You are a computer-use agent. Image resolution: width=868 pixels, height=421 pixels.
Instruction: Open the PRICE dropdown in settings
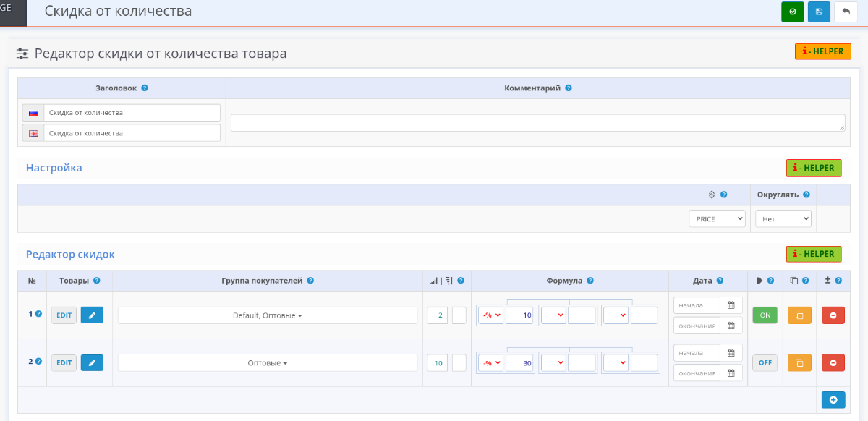717,218
